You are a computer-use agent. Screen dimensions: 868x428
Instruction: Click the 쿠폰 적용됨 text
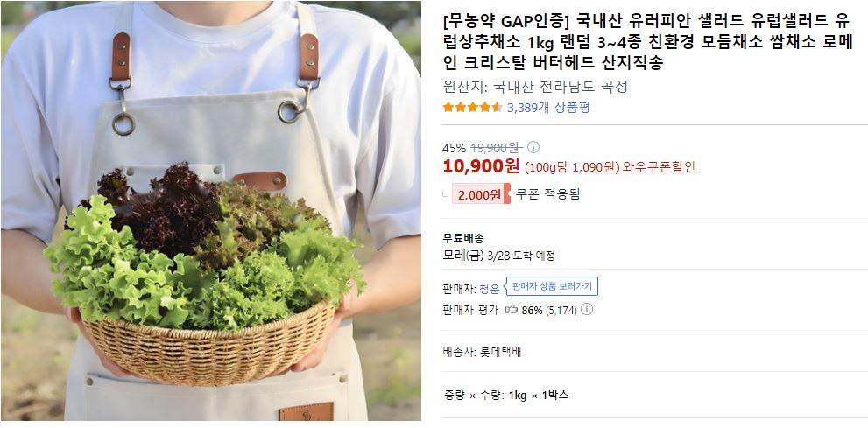(x=547, y=194)
